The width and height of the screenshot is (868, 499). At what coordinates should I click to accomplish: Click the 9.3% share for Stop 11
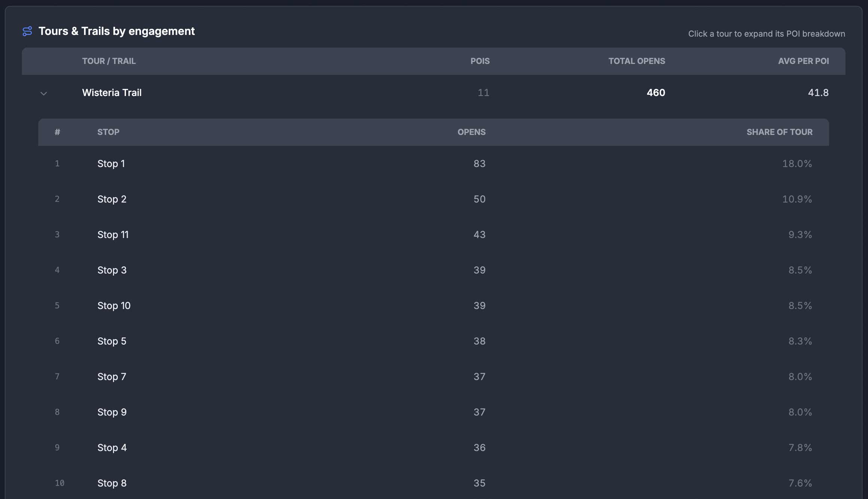tap(800, 235)
